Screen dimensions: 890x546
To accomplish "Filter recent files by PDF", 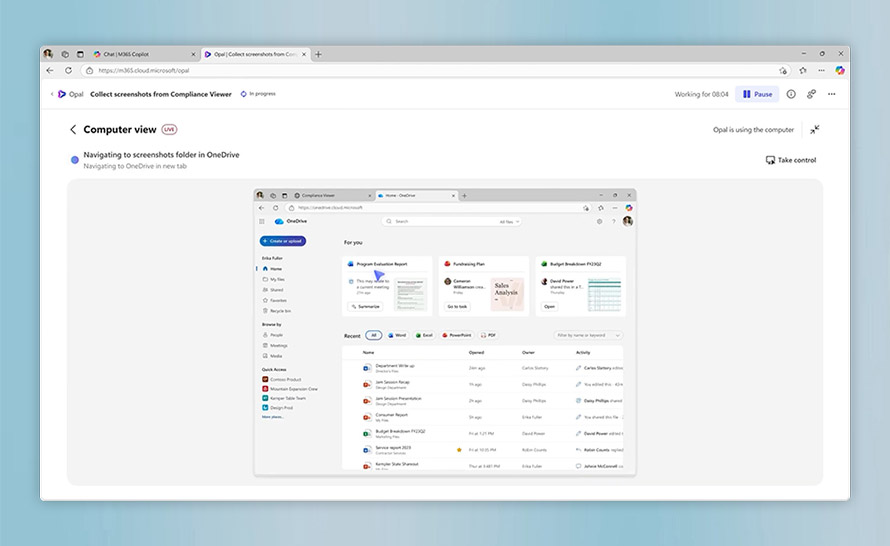I will pos(489,335).
